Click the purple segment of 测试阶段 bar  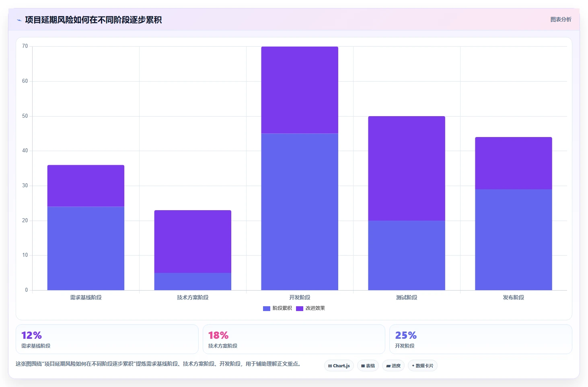pos(407,168)
